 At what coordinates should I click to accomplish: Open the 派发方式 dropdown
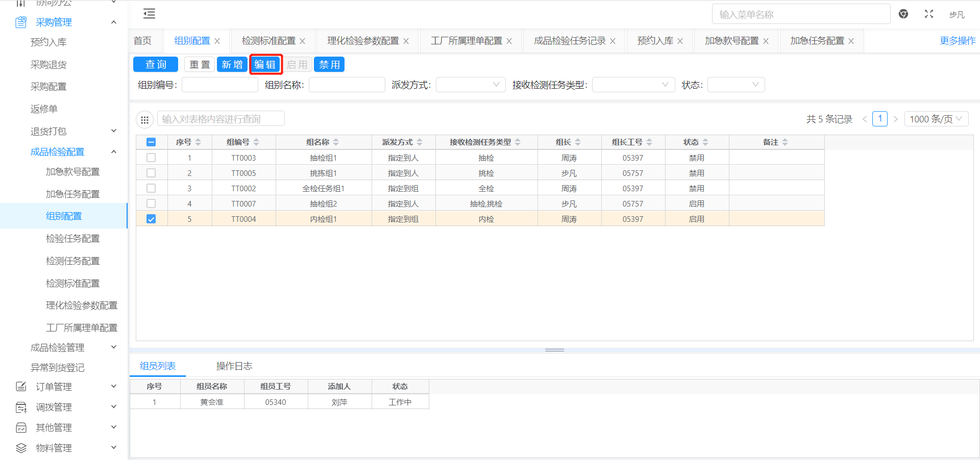tap(470, 85)
